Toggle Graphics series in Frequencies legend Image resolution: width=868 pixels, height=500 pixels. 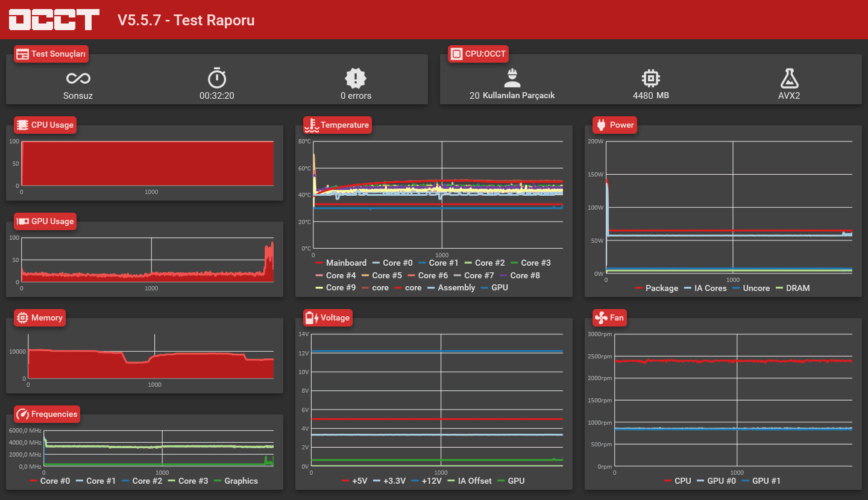point(235,481)
